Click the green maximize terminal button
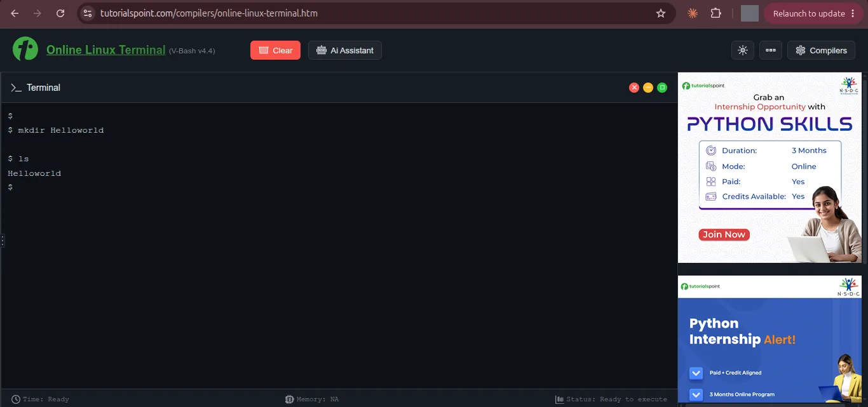This screenshot has height=407, width=868. coord(662,88)
